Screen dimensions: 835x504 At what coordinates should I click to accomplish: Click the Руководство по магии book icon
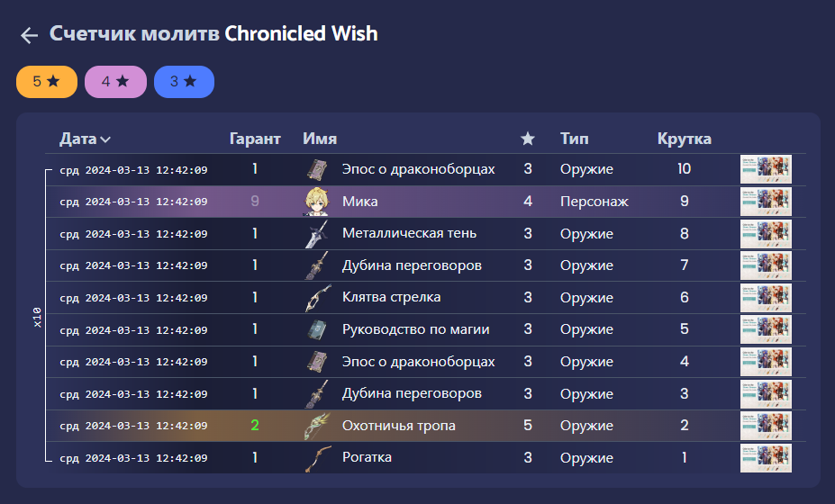pos(317,329)
